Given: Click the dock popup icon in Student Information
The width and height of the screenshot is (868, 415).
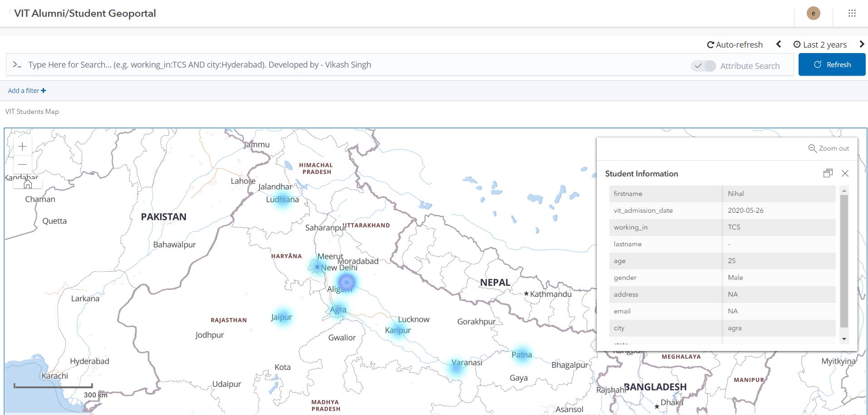Looking at the screenshot, I should 828,173.
